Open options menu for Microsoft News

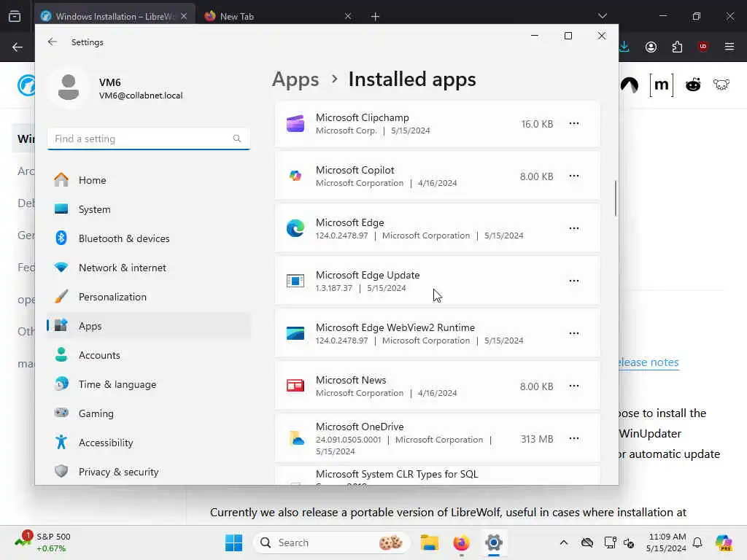coord(574,386)
